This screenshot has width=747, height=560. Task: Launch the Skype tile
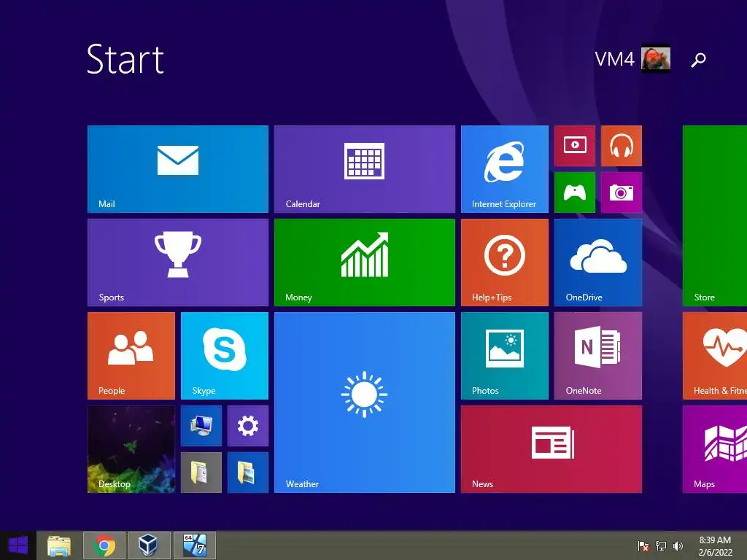click(225, 356)
